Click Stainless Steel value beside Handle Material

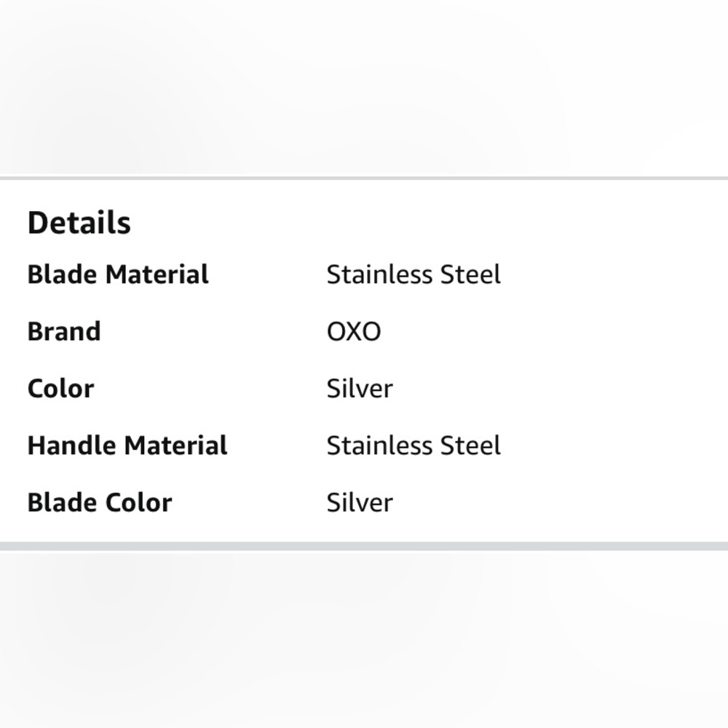414,446
